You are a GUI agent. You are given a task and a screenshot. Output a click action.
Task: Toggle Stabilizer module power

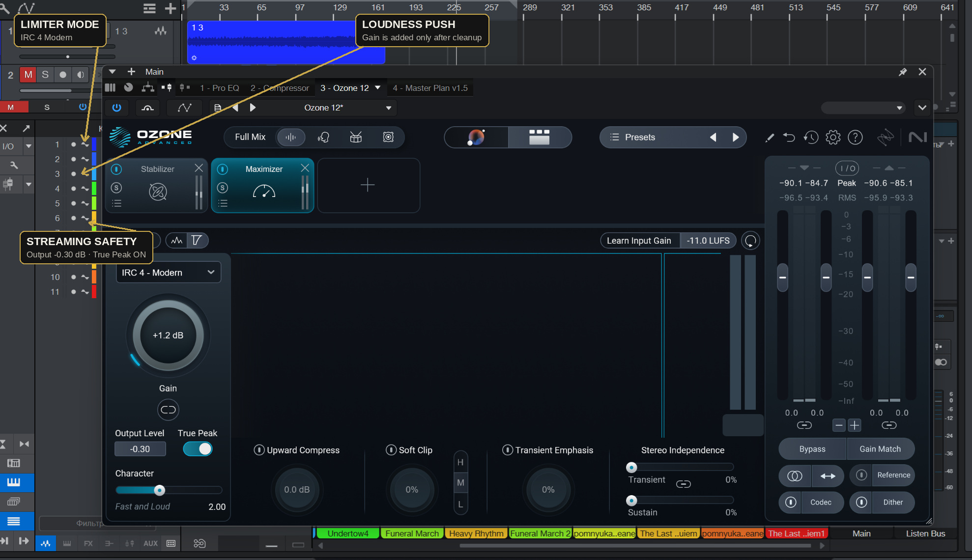[x=116, y=169]
